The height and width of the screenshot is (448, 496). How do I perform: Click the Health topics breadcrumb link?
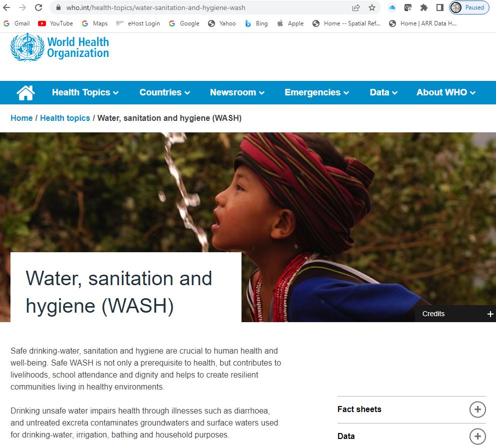(65, 118)
